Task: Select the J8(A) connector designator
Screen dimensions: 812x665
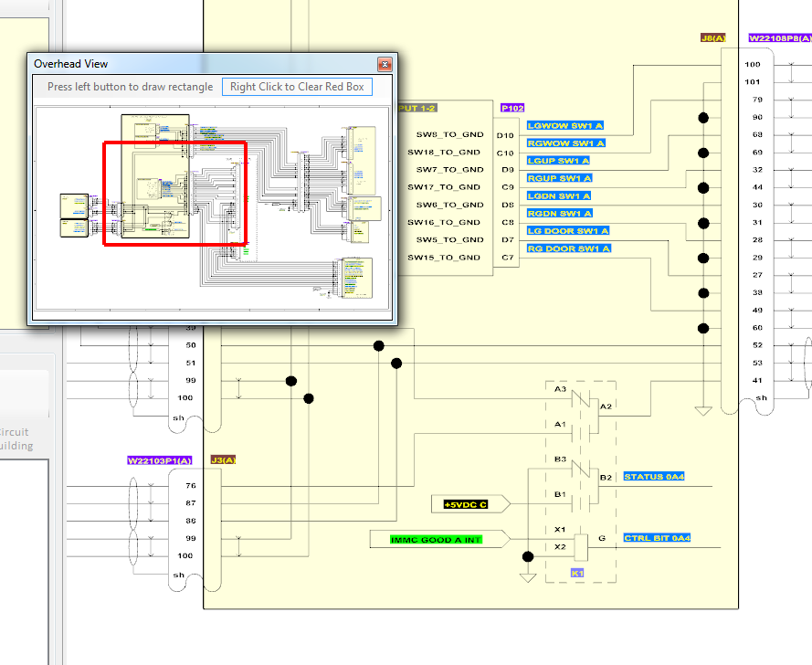Action: pos(712,38)
